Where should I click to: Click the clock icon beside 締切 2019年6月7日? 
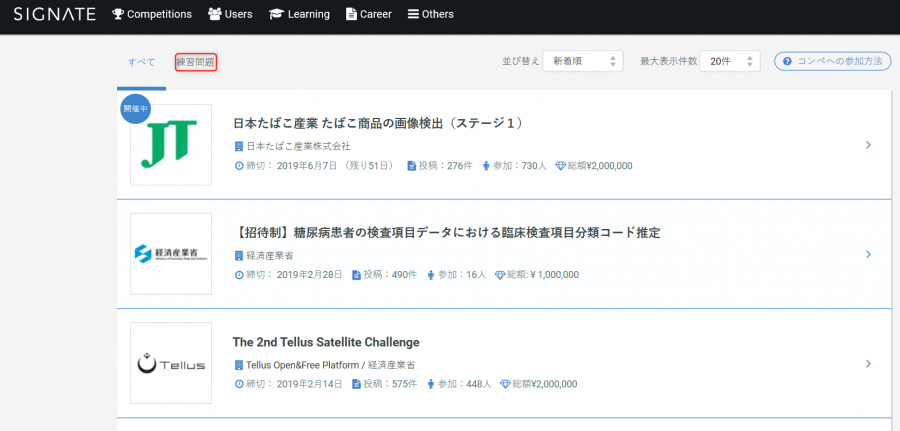click(239, 166)
